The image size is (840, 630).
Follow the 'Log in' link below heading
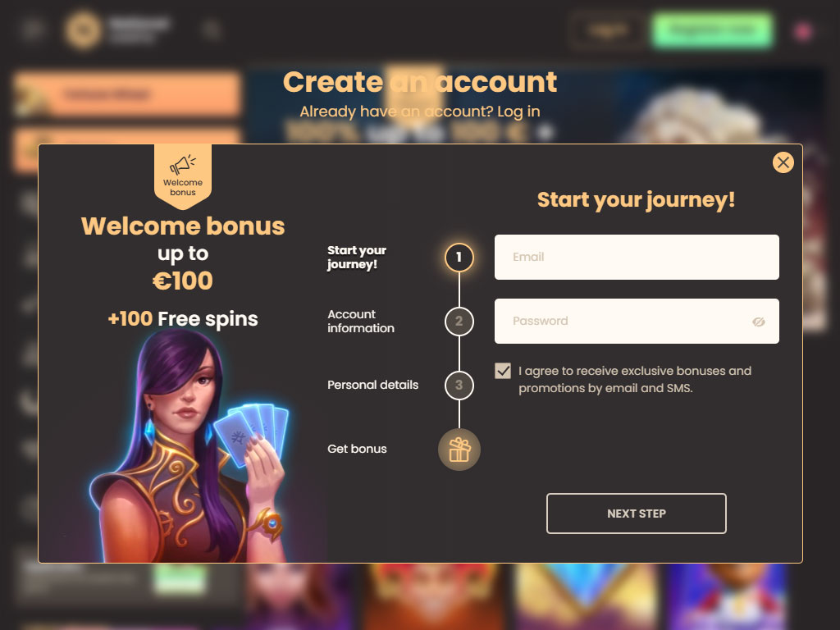(x=518, y=112)
